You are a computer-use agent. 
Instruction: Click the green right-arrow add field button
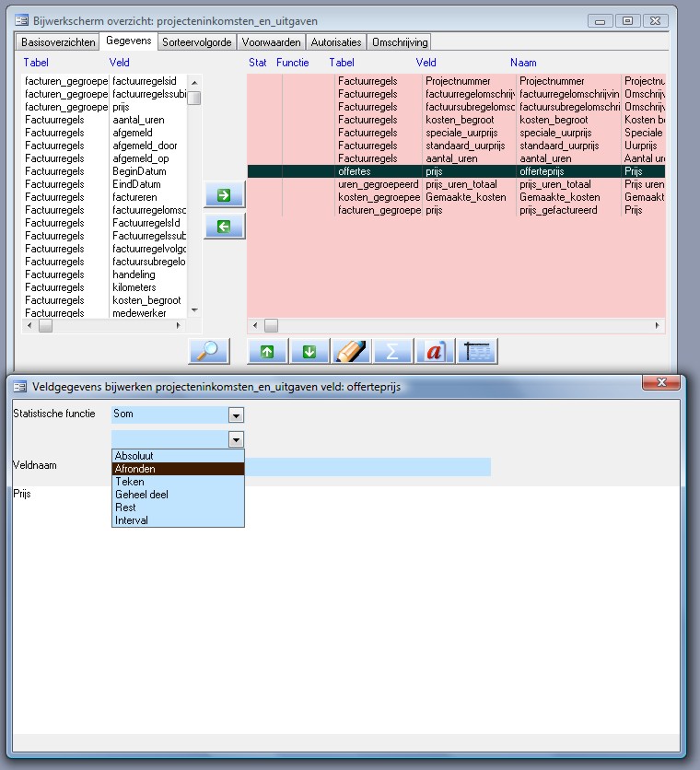(x=224, y=195)
